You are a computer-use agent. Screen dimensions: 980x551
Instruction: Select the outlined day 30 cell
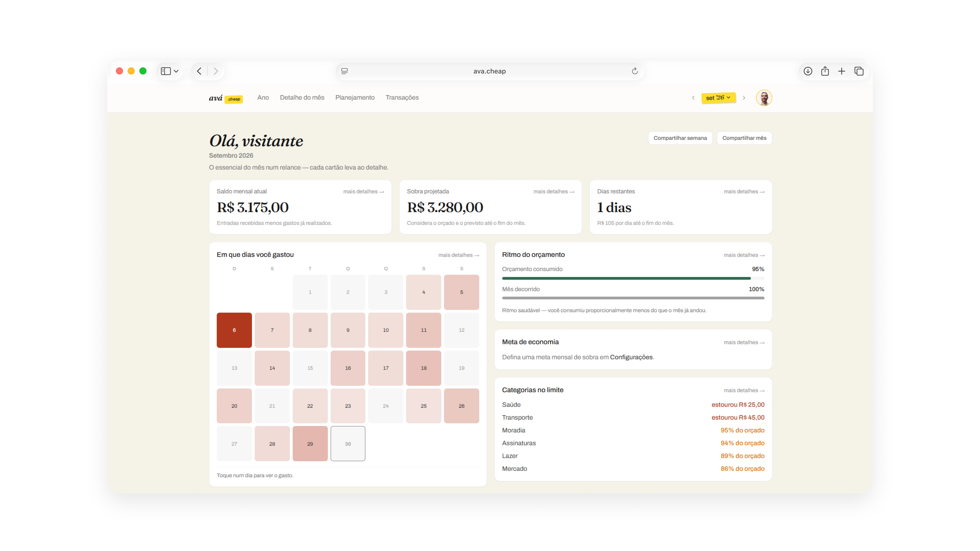click(x=348, y=444)
